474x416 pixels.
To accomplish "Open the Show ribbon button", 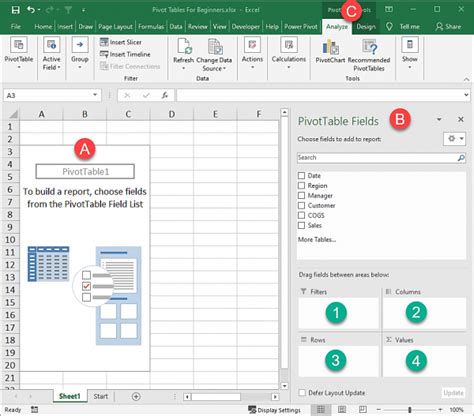I will (x=410, y=54).
